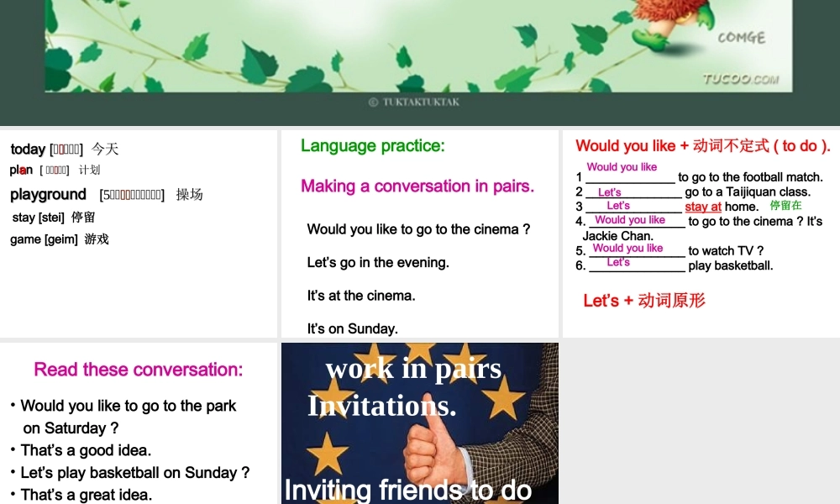Click the line 'It's on Sunday.'
Screen dimensions: 840x504
pos(353,328)
